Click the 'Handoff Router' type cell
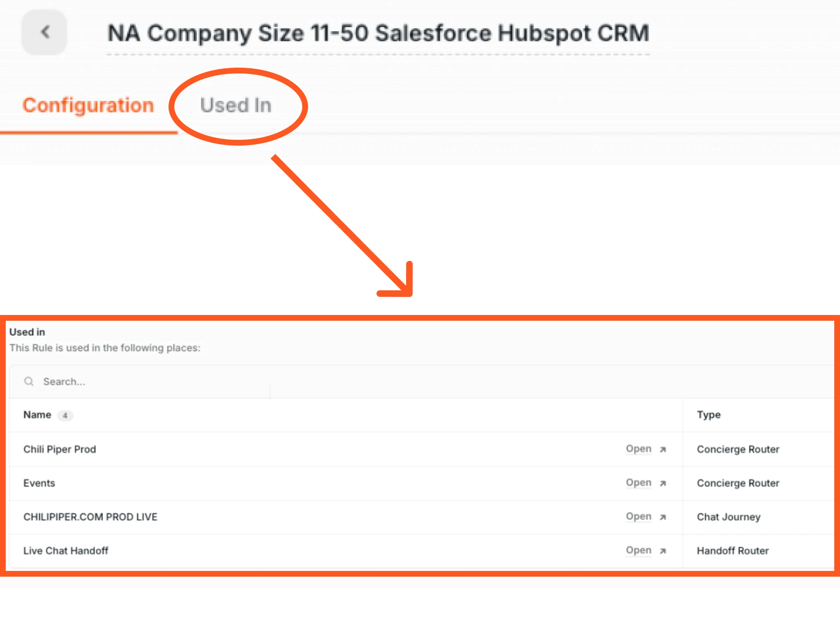Viewport: 840px width, 630px height. 733,550
